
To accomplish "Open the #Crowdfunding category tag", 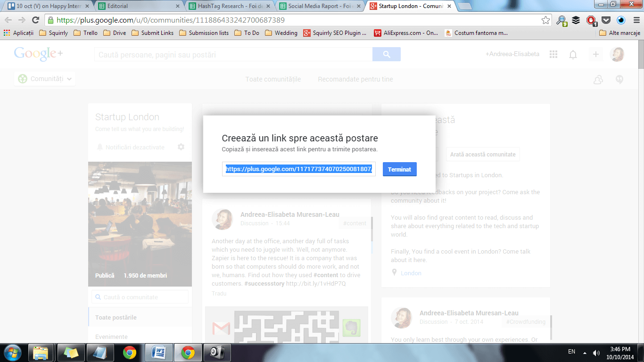I will click(526, 322).
